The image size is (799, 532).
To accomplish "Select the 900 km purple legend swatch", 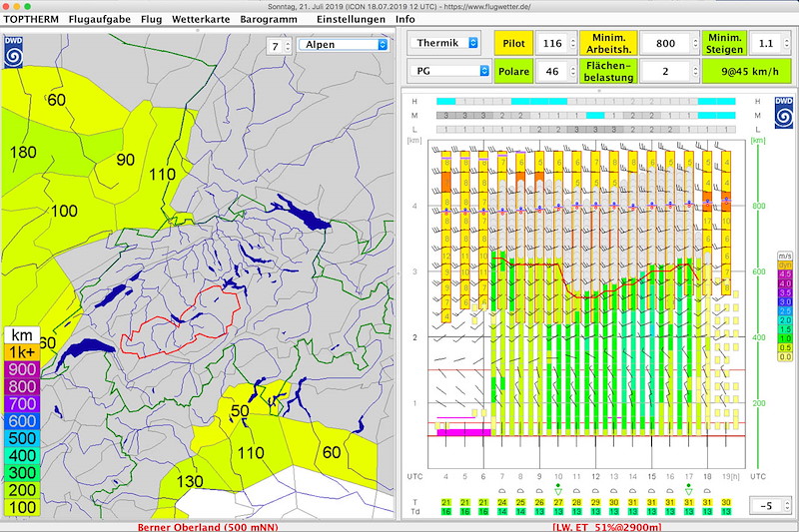I will [22, 369].
